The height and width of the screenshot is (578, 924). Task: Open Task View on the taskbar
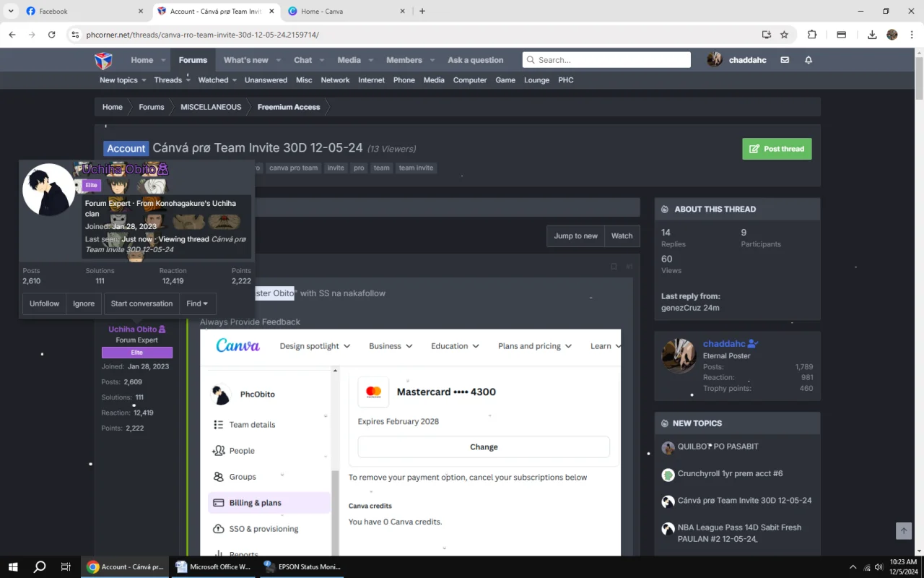[66, 567]
